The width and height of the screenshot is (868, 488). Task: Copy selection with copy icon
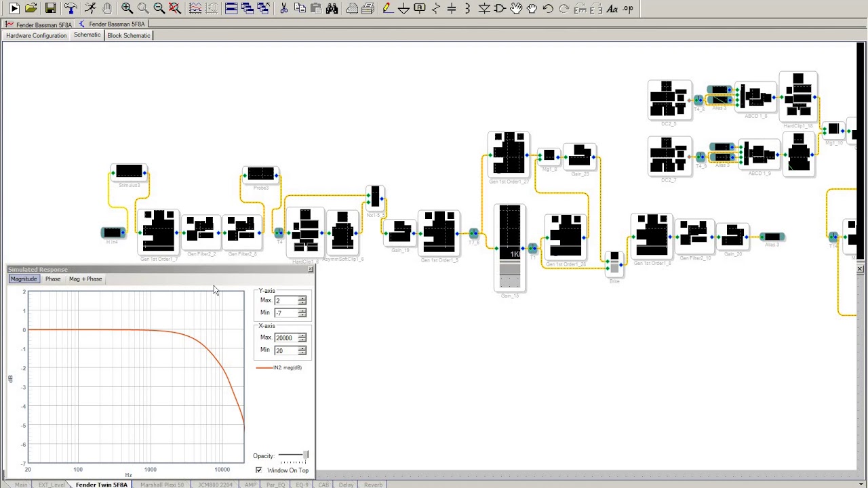[300, 8]
